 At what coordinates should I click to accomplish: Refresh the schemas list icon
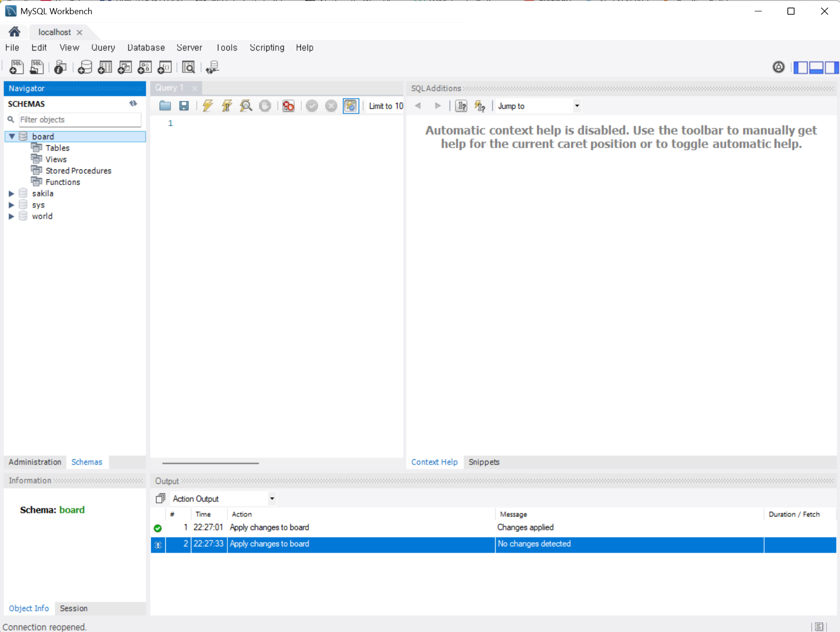pos(133,103)
